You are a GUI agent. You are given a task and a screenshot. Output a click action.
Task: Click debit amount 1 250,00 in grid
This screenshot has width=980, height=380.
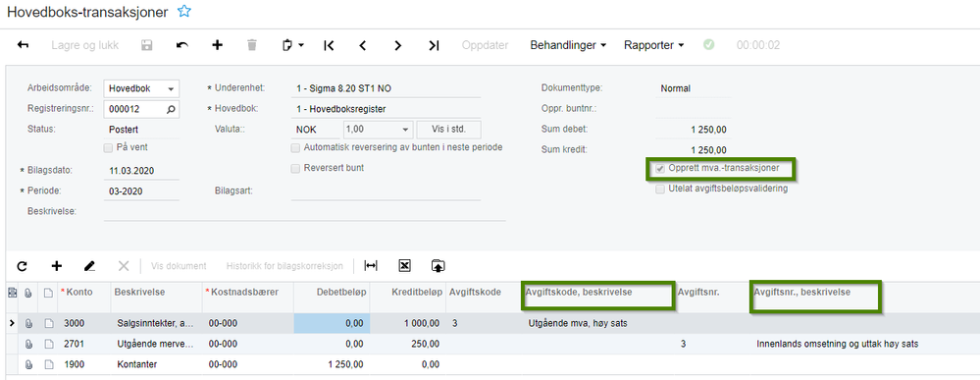point(332,364)
